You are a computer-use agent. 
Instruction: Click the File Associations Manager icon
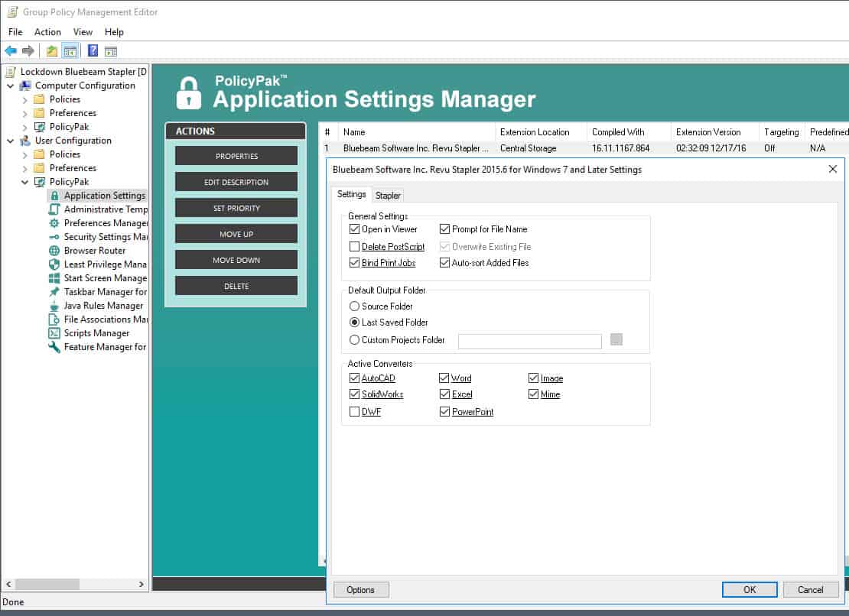click(x=54, y=319)
